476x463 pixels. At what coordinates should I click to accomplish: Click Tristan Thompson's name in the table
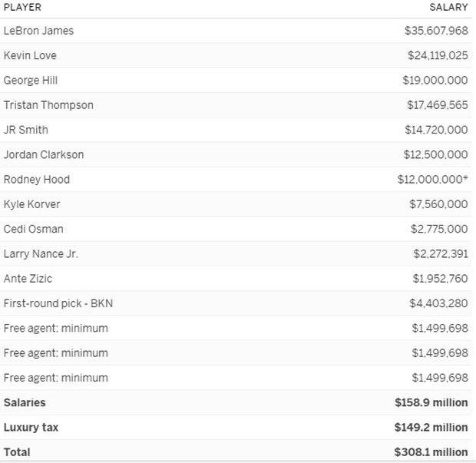(48, 105)
